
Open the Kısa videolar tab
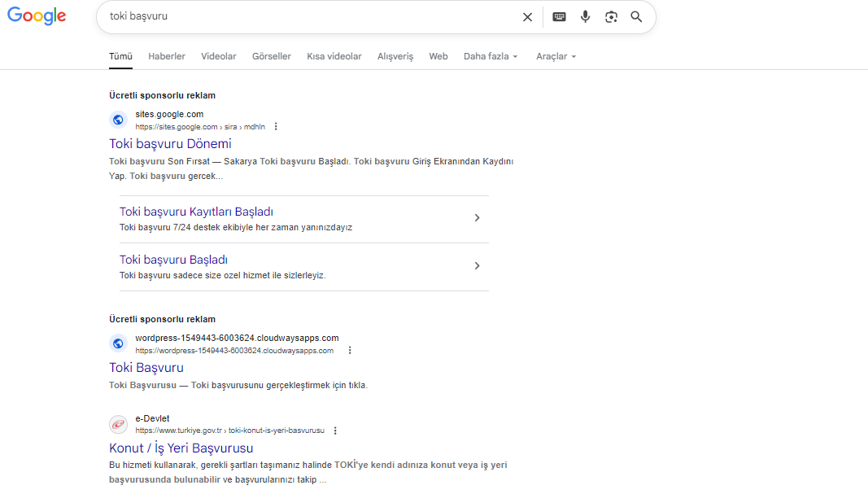pos(334,56)
